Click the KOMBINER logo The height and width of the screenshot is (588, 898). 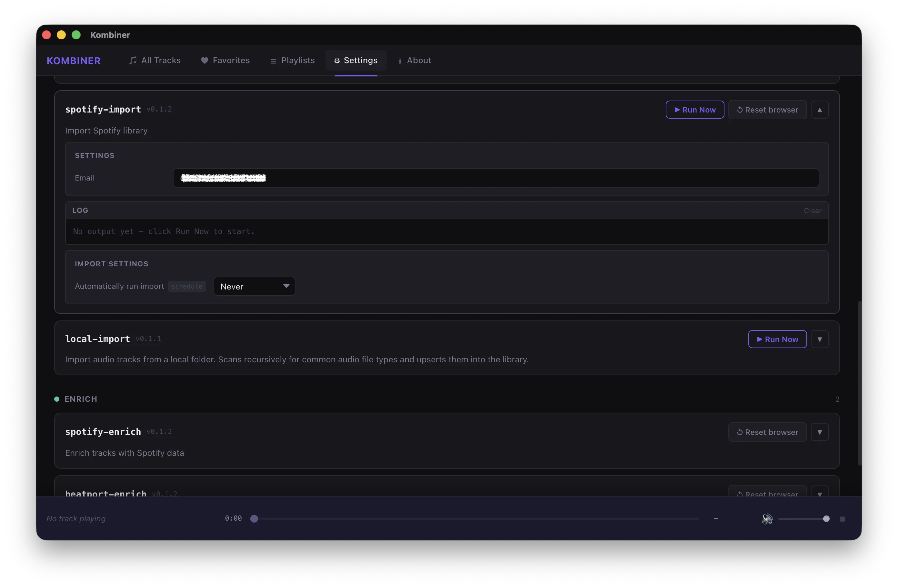point(74,61)
